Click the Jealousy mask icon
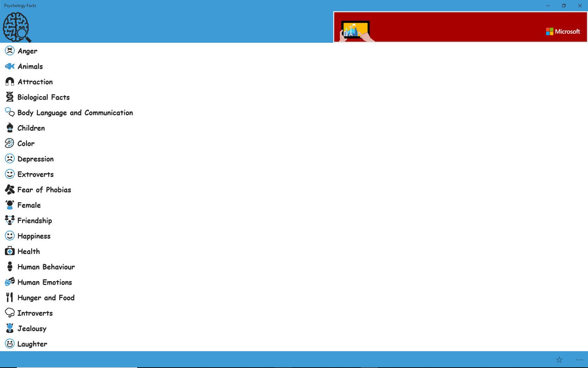This screenshot has width=588, height=368. pos(9,328)
